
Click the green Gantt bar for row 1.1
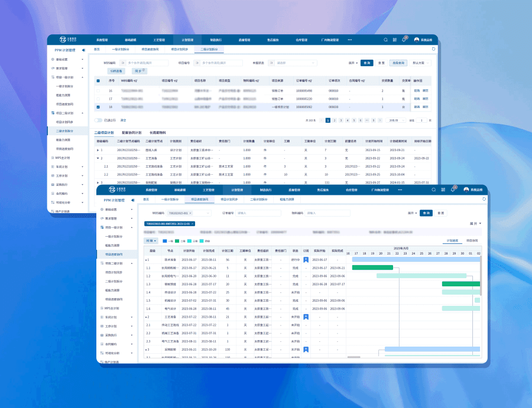372,267
